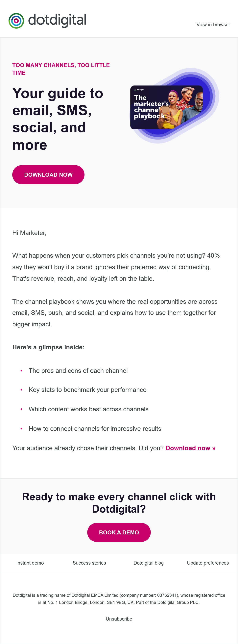Go to Update preferences

[208, 563]
